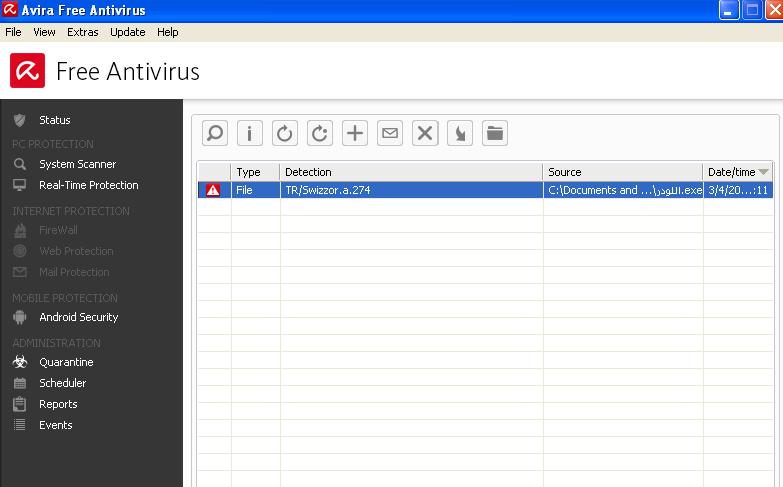783x487 pixels.
Task: Select Real-Time Protection in sidebar
Action: 88,185
